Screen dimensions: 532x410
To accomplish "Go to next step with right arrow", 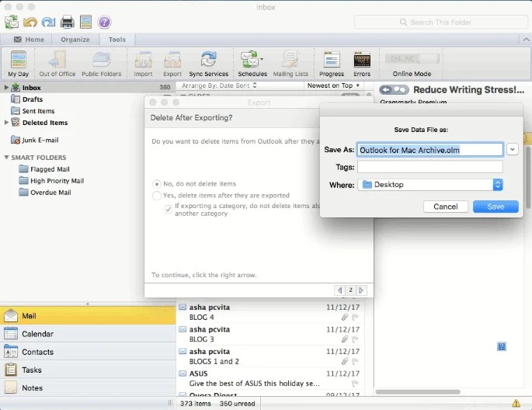I will [361, 290].
